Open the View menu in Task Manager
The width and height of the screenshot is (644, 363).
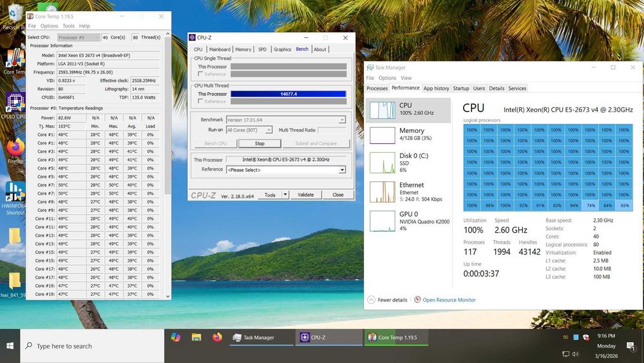click(406, 78)
